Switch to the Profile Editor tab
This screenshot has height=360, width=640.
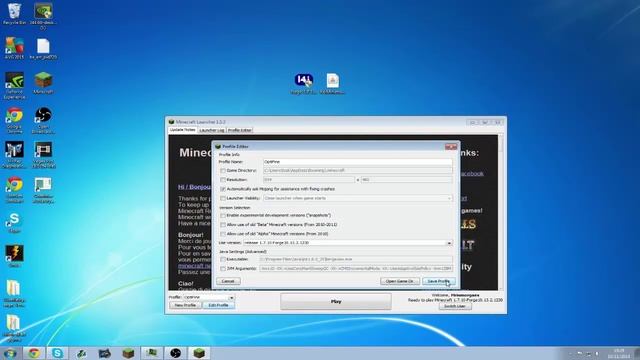point(240,130)
